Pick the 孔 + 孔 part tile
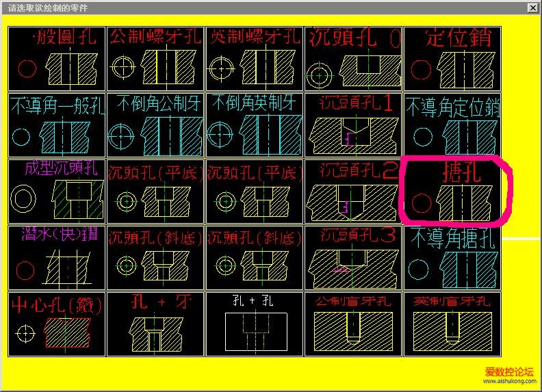The height and width of the screenshot is (392, 542). tap(255, 324)
